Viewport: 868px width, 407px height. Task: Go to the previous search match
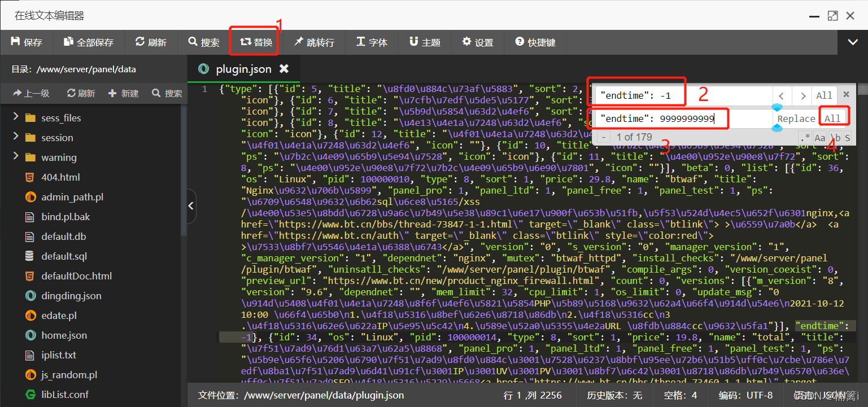point(782,95)
